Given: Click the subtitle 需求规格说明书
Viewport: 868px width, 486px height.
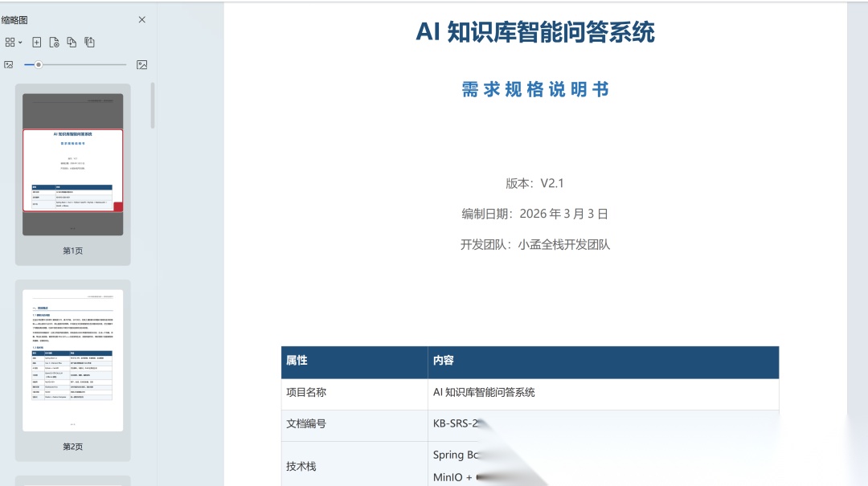Looking at the screenshot, I should coord(535,89).
